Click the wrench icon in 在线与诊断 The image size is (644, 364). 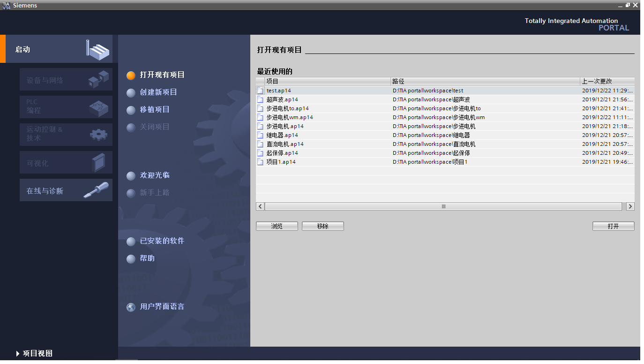coord(96,190)
